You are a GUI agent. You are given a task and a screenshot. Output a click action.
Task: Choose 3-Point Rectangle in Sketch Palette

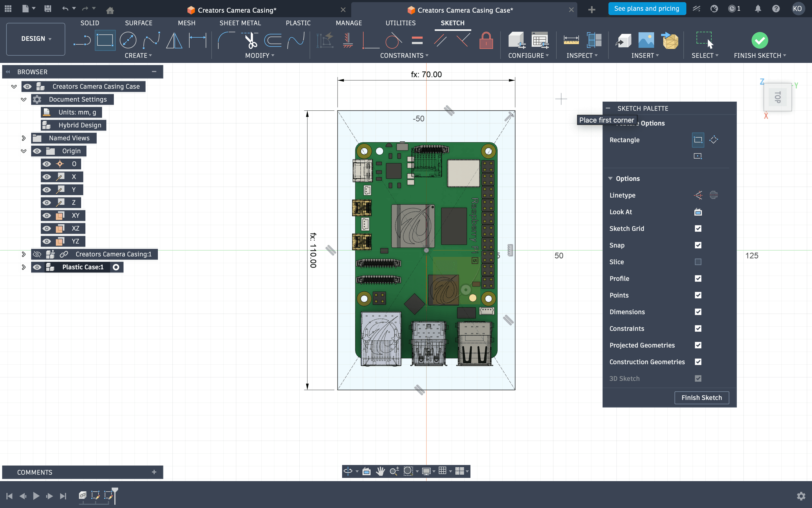pos(714,140)
